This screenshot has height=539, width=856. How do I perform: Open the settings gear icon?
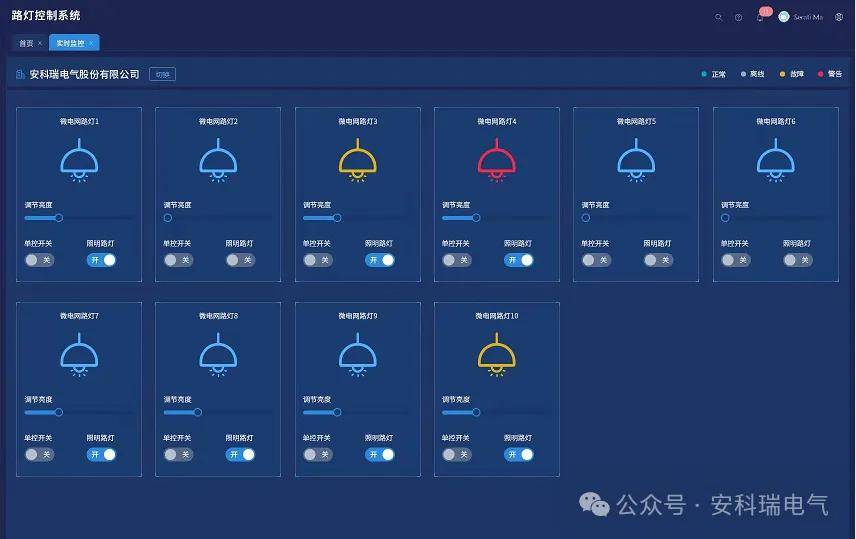(839, 17)
